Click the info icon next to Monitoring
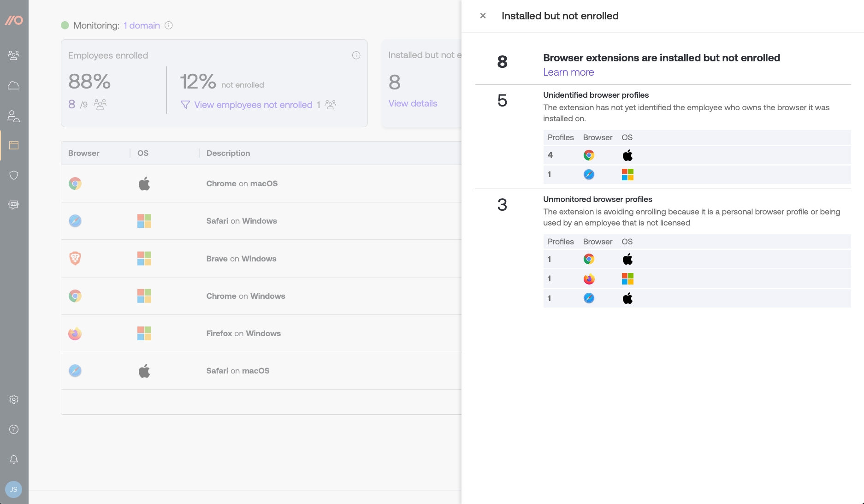864x504 pixels. coord(168,25)
